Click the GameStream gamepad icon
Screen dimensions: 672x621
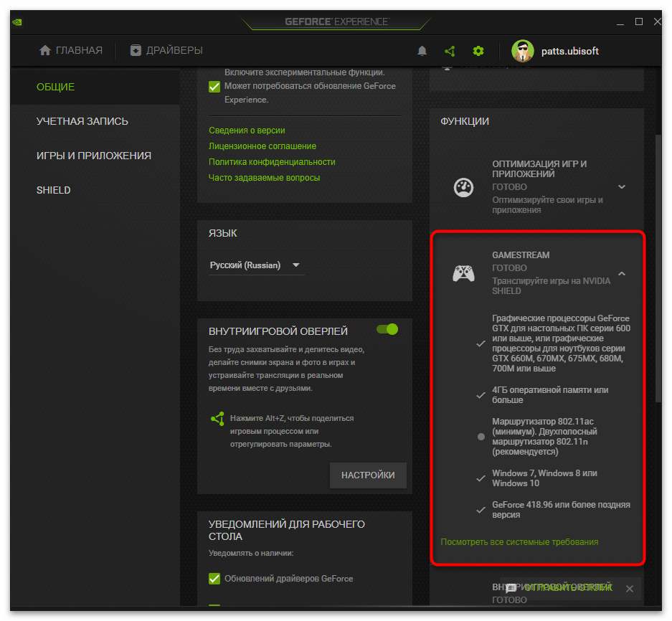(x=463, y=273)
